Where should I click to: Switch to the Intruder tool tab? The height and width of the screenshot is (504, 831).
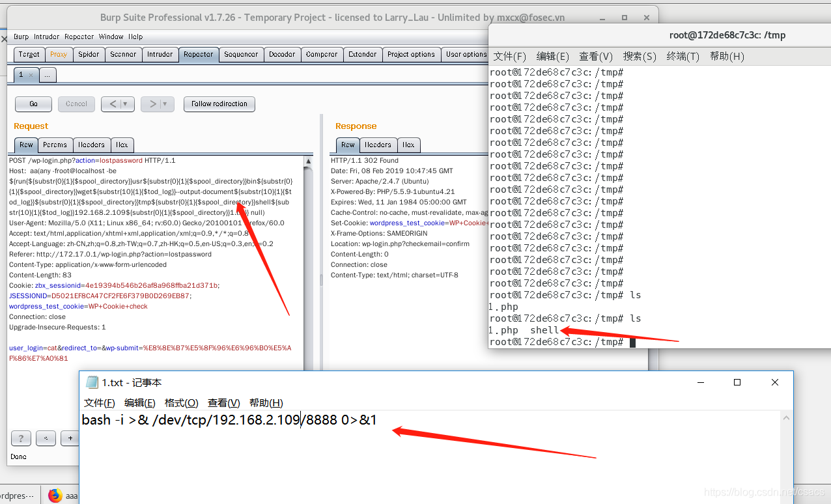160,55
